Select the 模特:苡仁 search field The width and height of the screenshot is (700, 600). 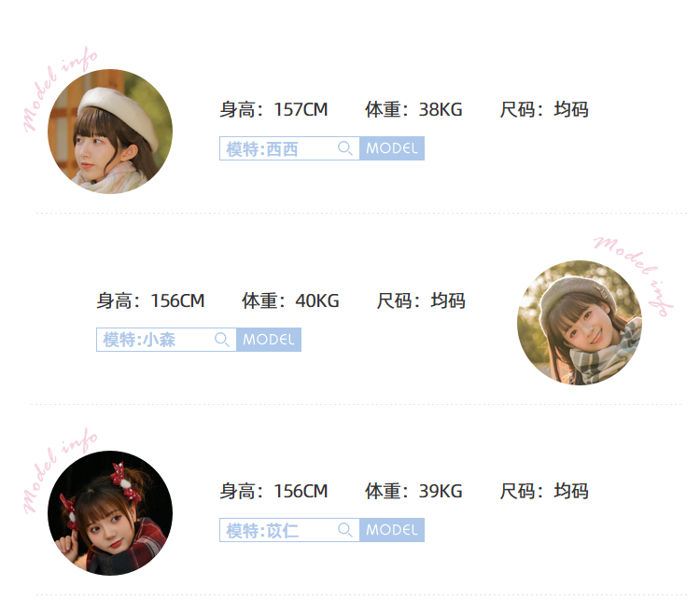289,530
